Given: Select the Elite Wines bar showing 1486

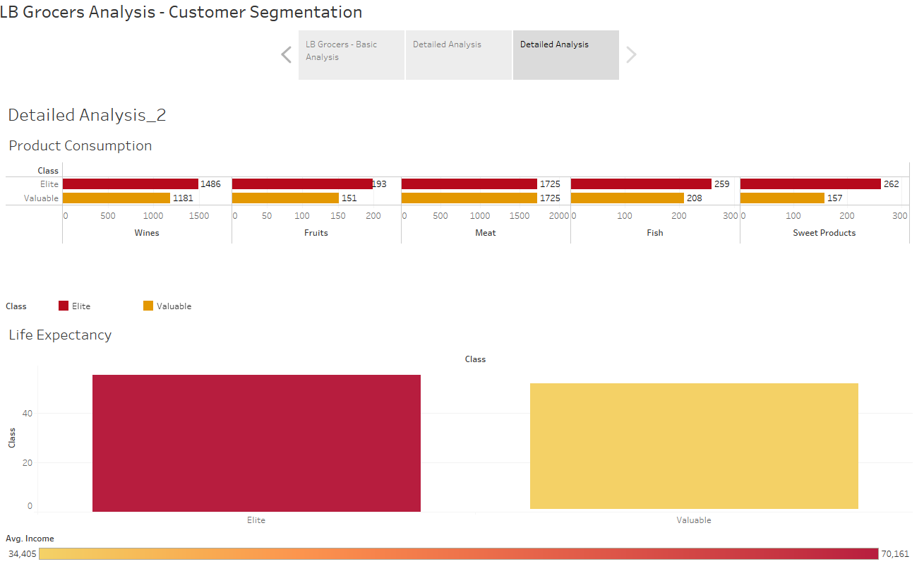Looking at the screenshot, I should [x=131, y=184].
